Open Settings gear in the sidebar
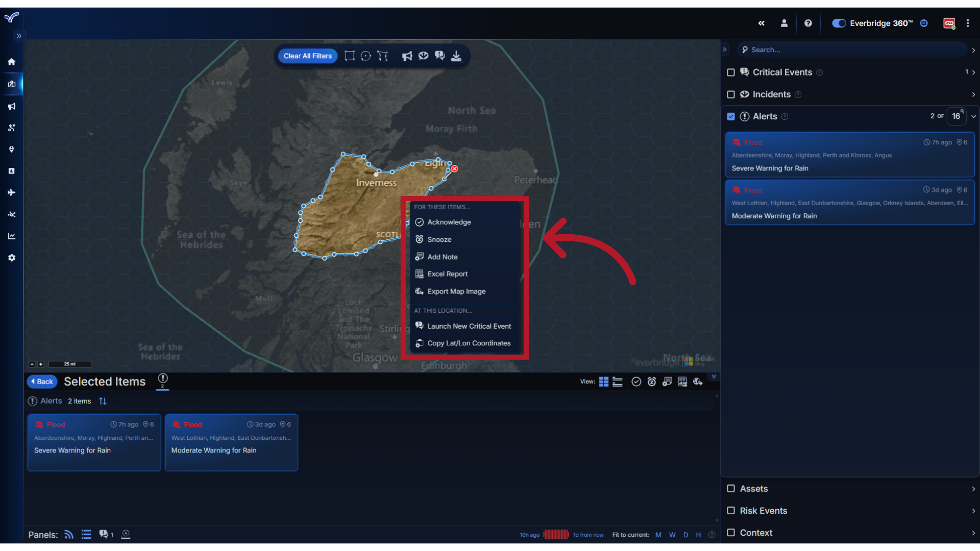Viewport: 980px width, 551px height. 11,258
